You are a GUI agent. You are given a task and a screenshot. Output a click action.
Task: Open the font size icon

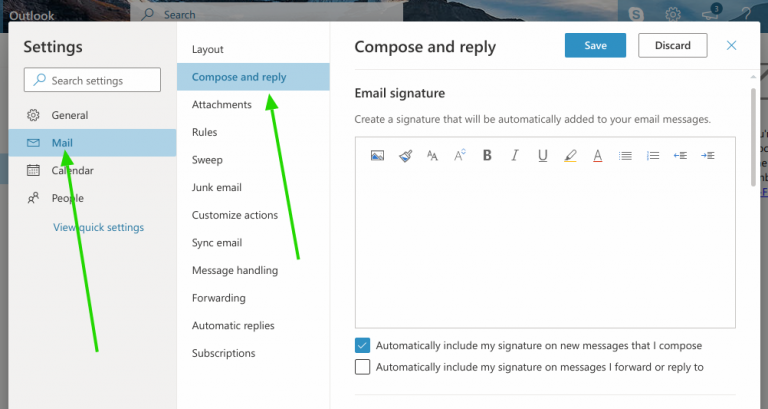432,156
